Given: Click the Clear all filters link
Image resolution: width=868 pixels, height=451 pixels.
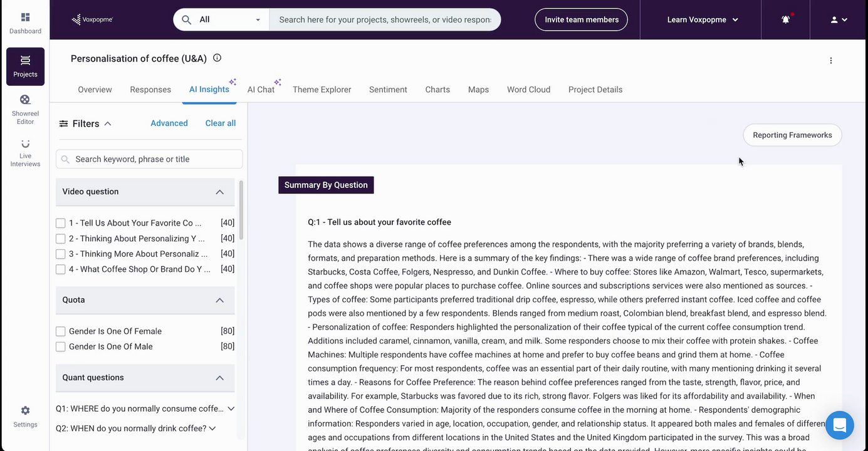Looking at the screenshot, I should tap(221, 123).
